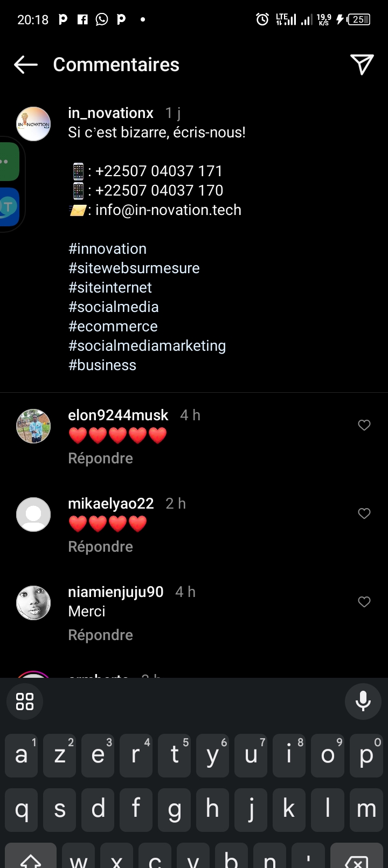Open the keyboard tools grid icon

[x=25, y=701]
